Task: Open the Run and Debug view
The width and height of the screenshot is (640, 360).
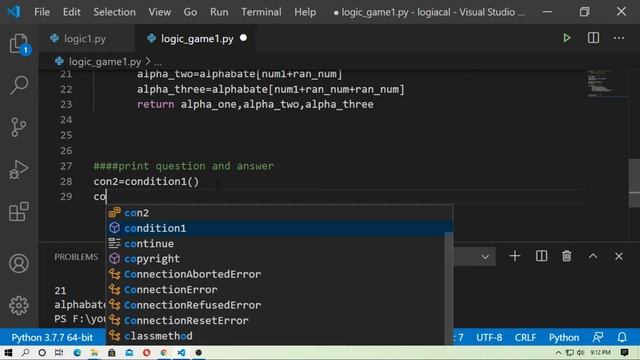Action: click(x=19, y=169)
